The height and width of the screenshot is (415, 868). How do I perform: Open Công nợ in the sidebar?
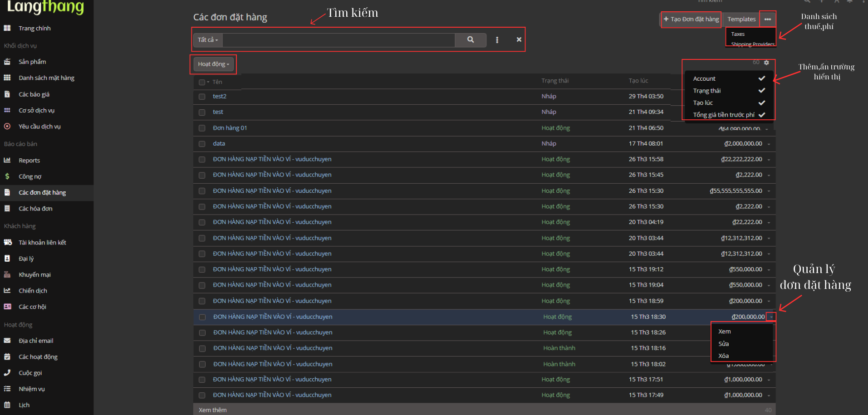coord(30,176)
